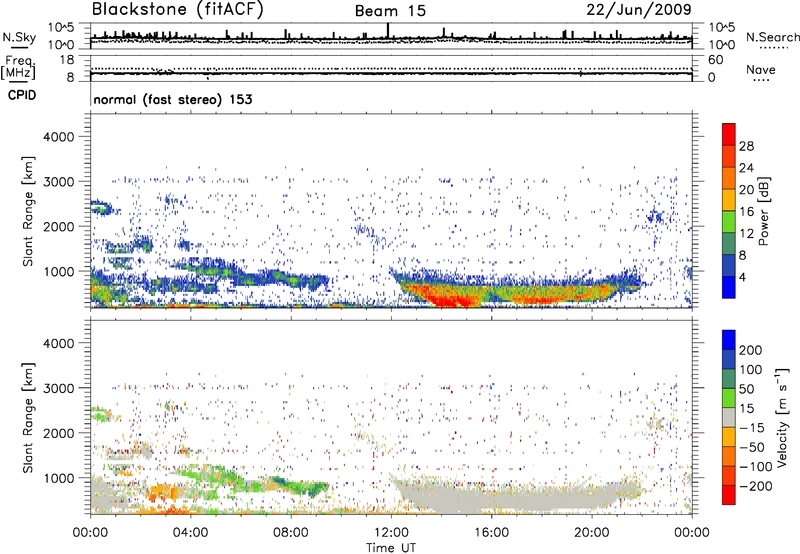The width and height of the screenshot is (800, 554).
Task: Click the Nave legend label
Action: pyautogui.click(x=761, y=69)
